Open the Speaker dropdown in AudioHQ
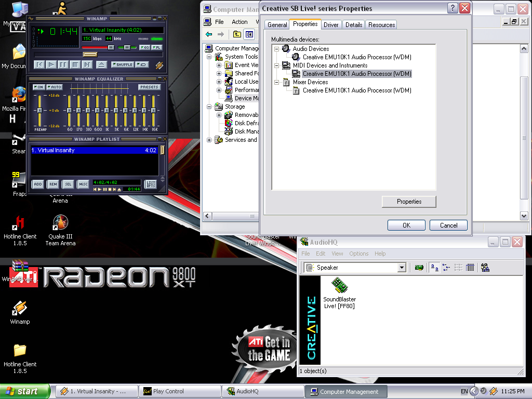The width and height of the screenshot is (532, 399). 401,268
